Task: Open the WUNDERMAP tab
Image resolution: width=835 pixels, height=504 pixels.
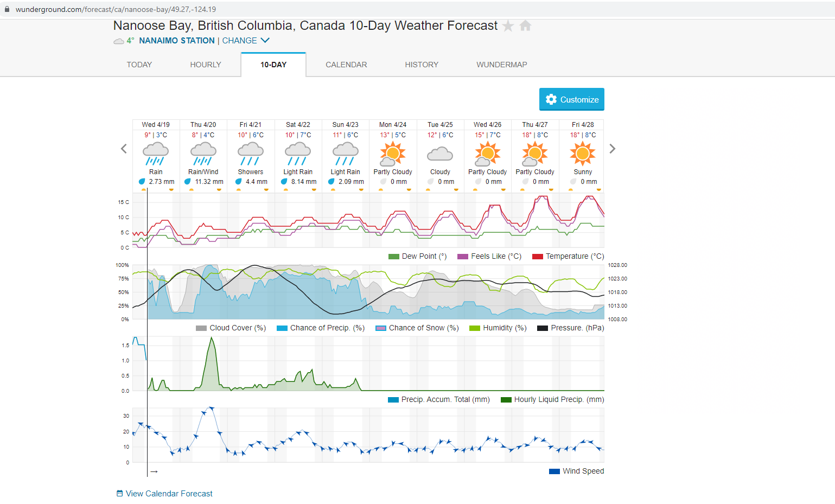Action: (x=502, y=65)
